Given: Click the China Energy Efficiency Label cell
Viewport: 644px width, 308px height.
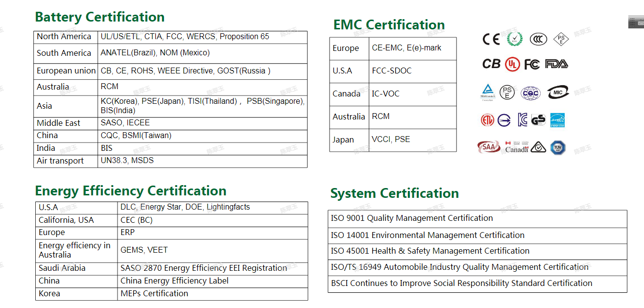Looking at the screenshot, I should [174, 281].
